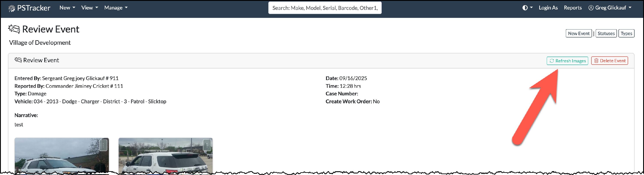Click into the search input field
Viewport: 644px width, 175px height.
325,8
